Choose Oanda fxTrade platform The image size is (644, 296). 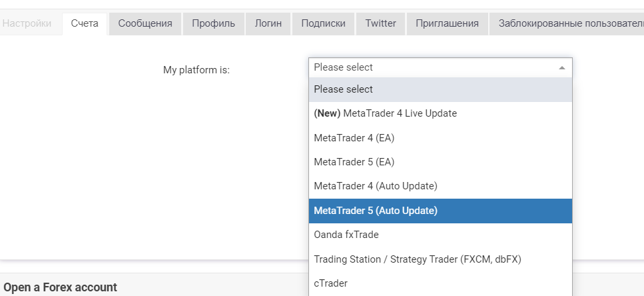(440, 235)
